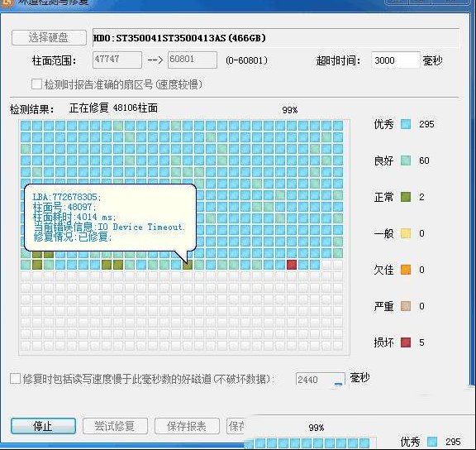Click the 严重 tan legend swatch
The width and height of the screenshot is (476, 450).
click(406, 306)
